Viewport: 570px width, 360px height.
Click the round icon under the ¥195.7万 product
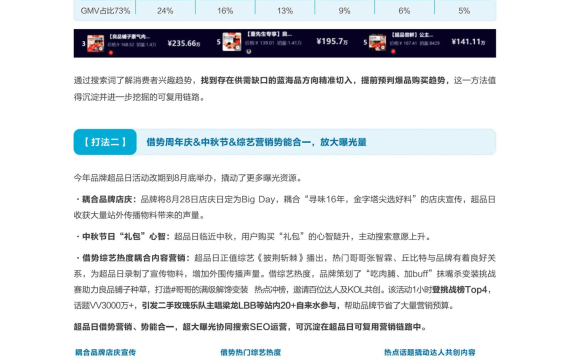click(249, 52)
